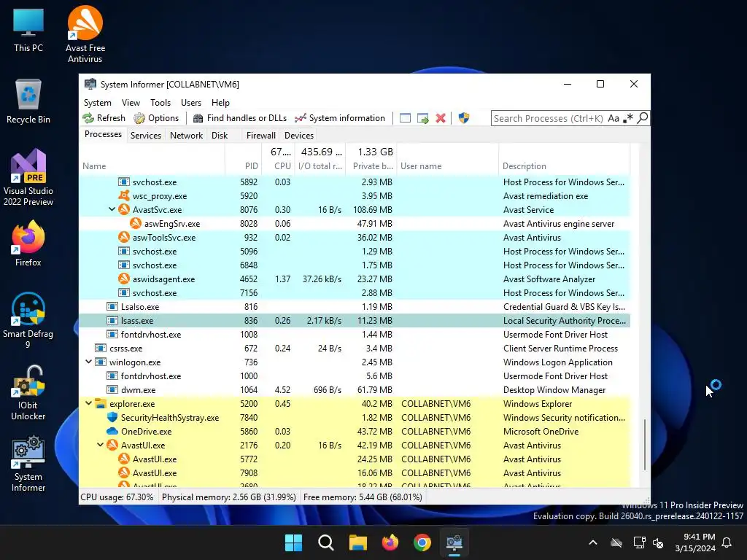Open Visual Studio 2022 Preview desktop icon
The height and width of the screenshot is (560, 747).
[x=28, y=178]
